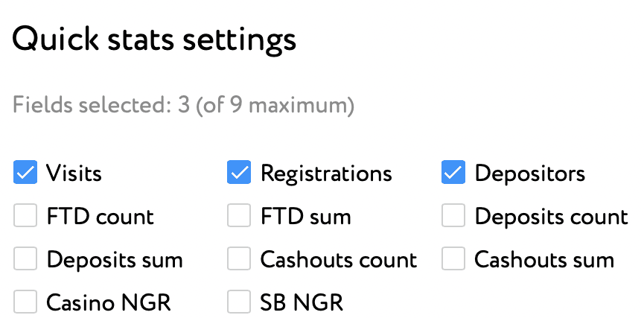
Task: Enable the Cashouts sum checkbox
Action: coord(453,259)
